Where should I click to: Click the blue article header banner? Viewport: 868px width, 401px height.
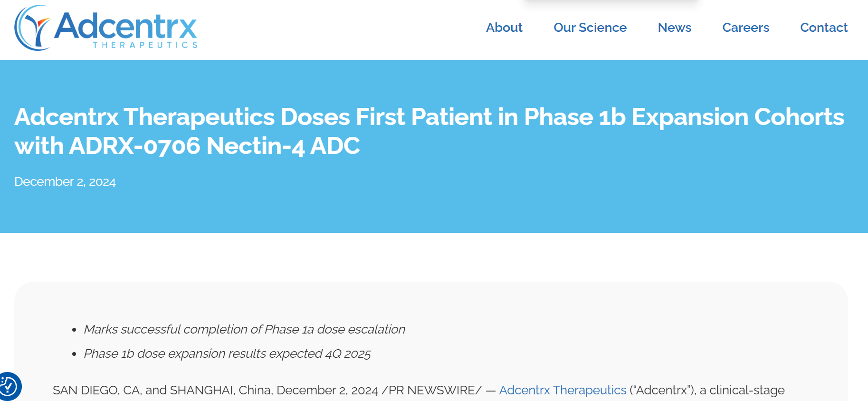click(x=434, y=146)
